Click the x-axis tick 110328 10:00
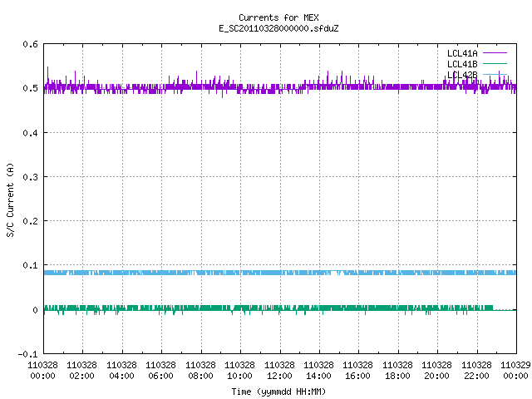 pyautogui.click(x=240, y=370)
